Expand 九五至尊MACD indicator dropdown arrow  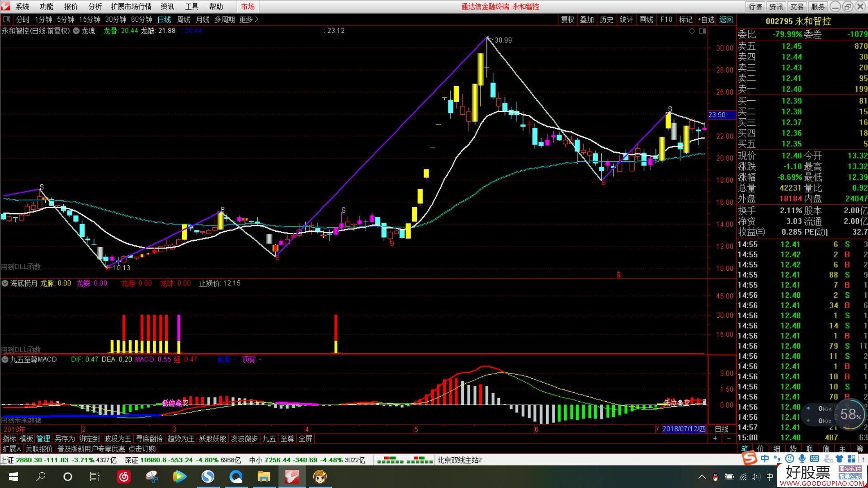pyautogui.click(x=5, y=360)
